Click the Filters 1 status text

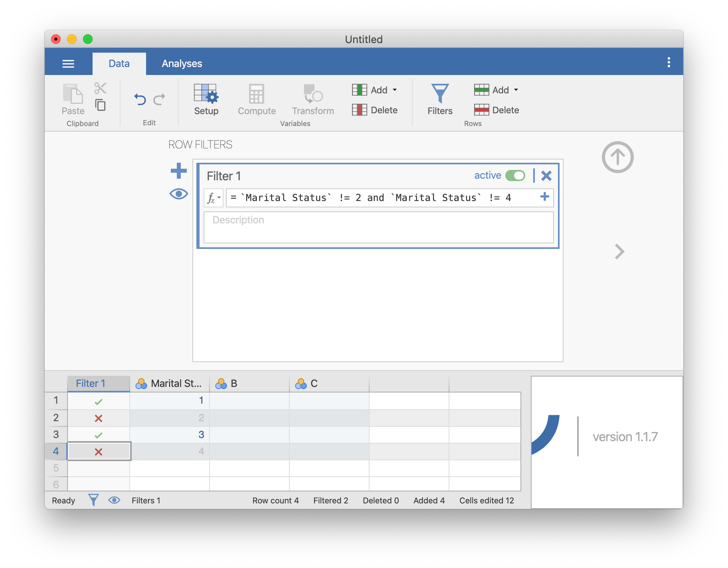click(x=146, y=501)
